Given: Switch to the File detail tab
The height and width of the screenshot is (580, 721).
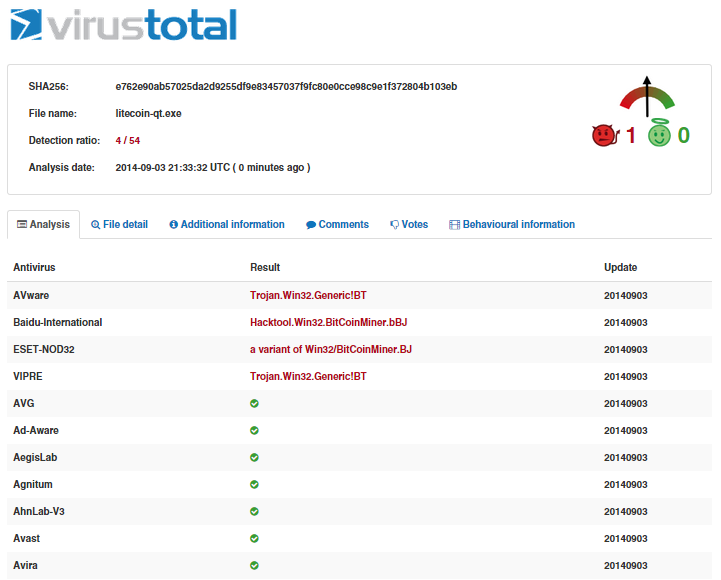Looking at the screenshot, I should point(120,224).
